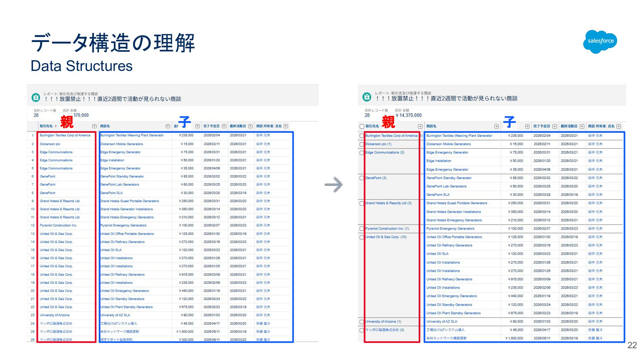This screenshot has width=644, height=363.
Task: Open GenePoint Standby Generator in the grouped report
Action: [449, 178]
